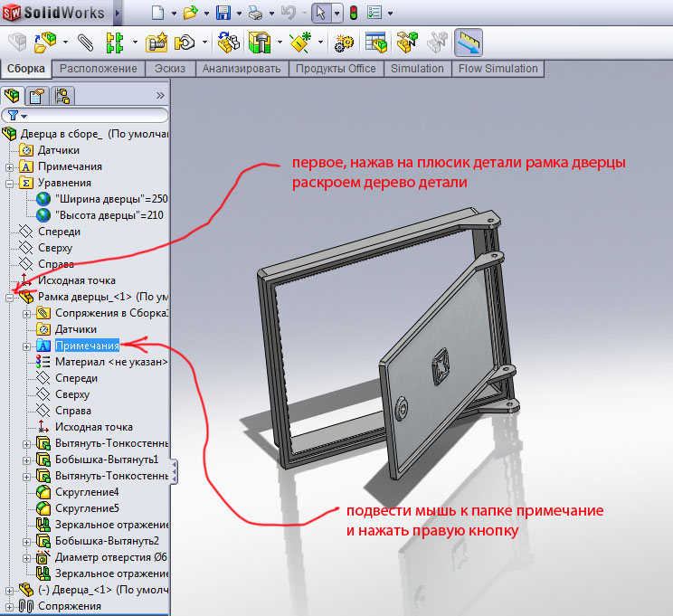The image size is (673, 616).
Task: Open the dropdown arrow beside Open file
Action: 205,14
